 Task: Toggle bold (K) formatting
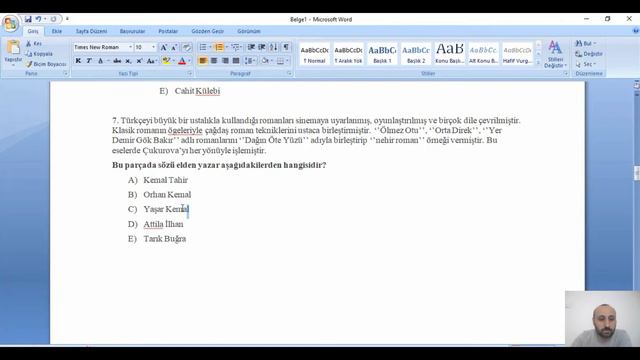[x=78, y=61]
